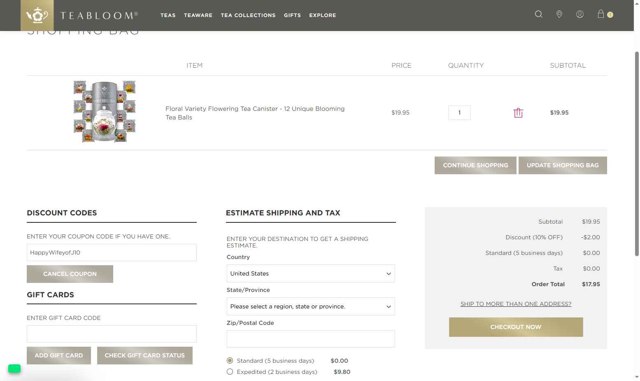Open the TEA COLLECTIONS menu
The height and width of the screenshot is (381, 640).
tap(248, 15)
